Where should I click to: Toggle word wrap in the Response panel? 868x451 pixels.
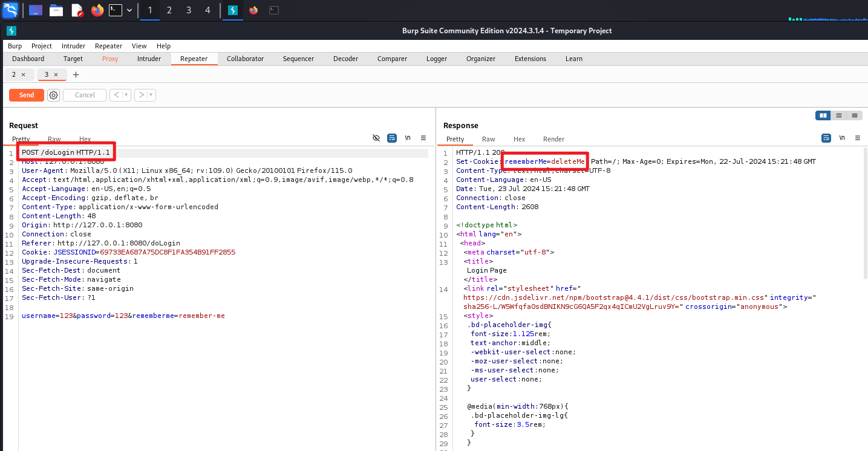(x=826, y=138)
